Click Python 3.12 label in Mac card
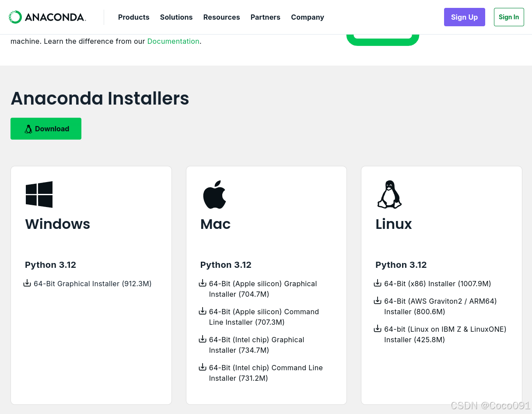Image resolution: width=532 pixels, height=414 pixels. point(226,265)
